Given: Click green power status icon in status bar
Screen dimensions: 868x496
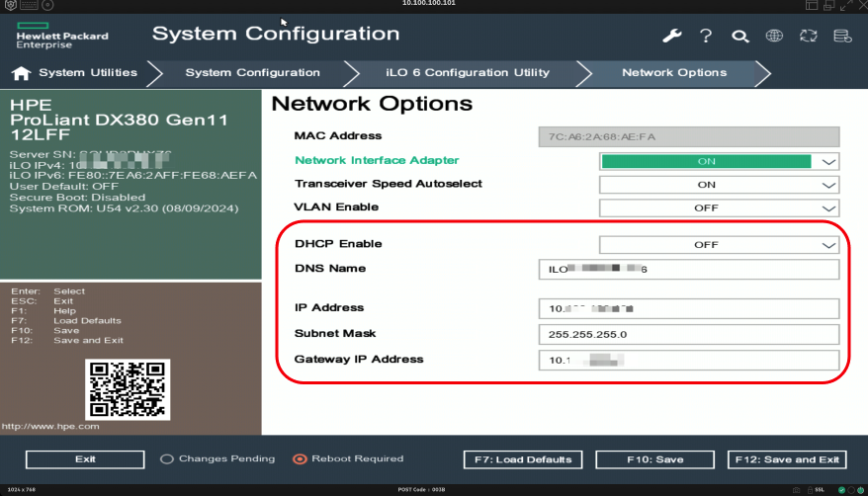Looking at the screenshot, I should pos(860,490).
